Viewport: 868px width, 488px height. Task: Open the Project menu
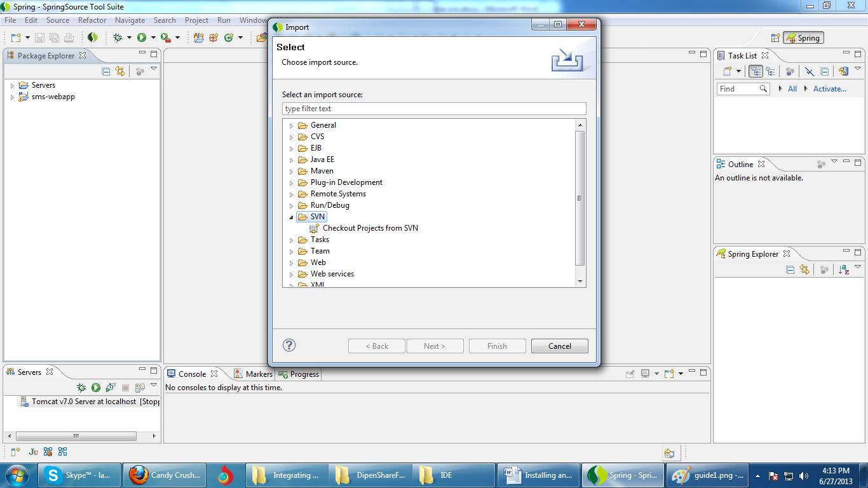(196, 20)
